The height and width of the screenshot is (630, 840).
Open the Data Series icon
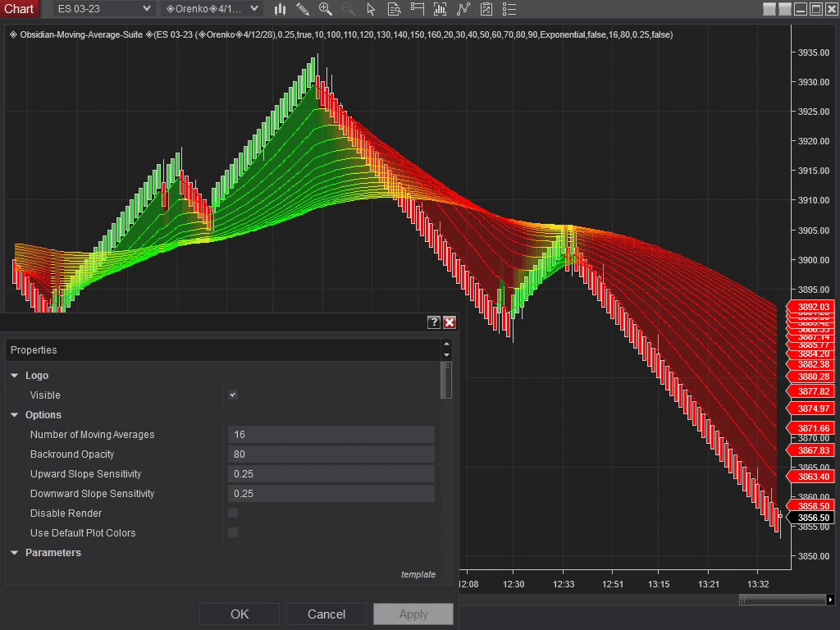[395, 9]
